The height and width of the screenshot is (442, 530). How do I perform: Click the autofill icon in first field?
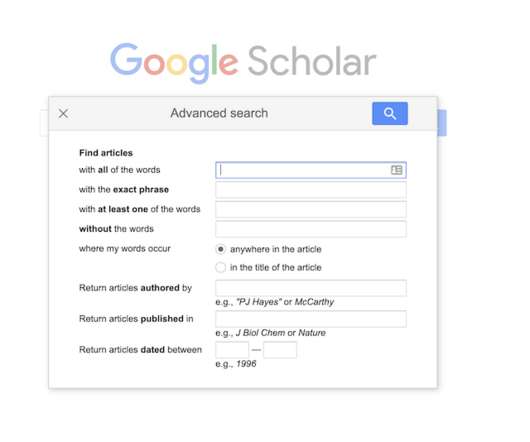396,170
